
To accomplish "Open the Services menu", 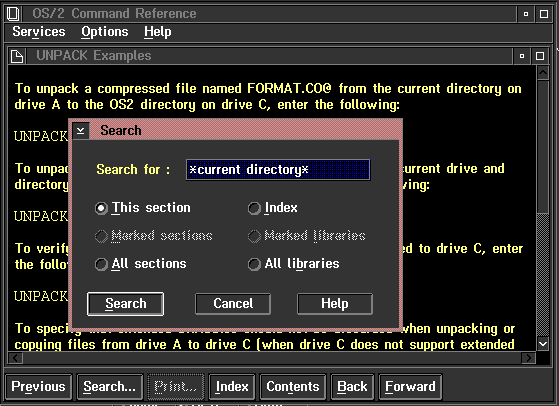I will click(39, 32).
